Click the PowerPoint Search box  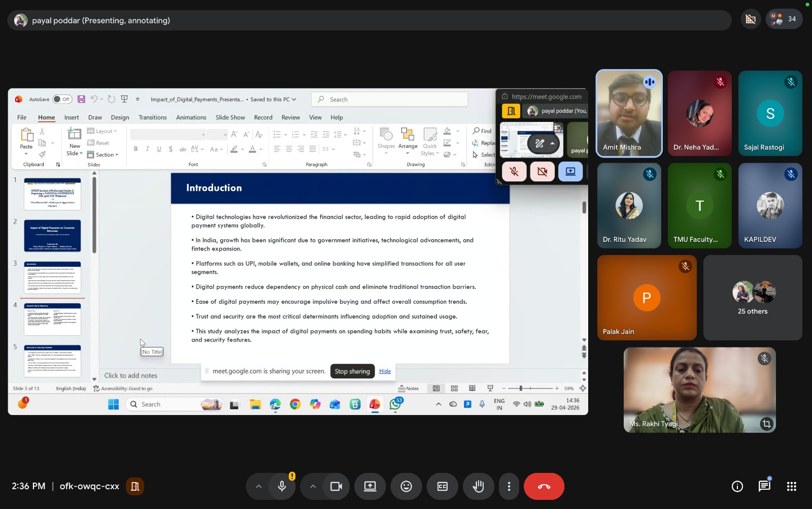click(x=389, y=100)
